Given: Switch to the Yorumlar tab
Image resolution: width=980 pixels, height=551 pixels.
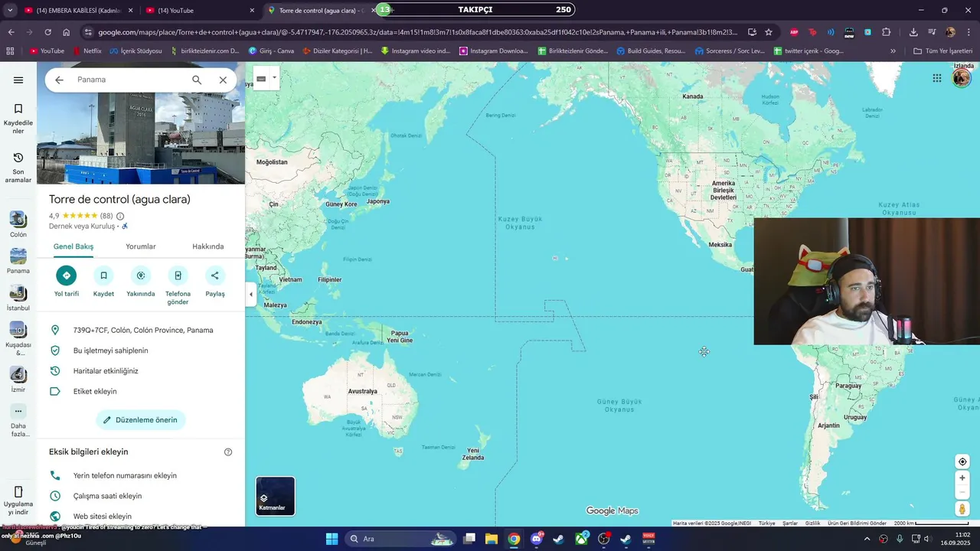Looking at the screenshot, I should coord(141,246).
